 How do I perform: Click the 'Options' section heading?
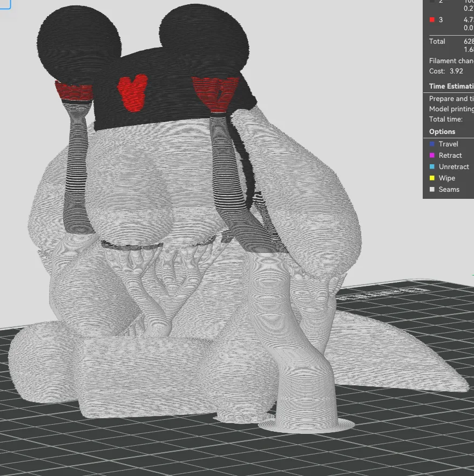point(442,131)
